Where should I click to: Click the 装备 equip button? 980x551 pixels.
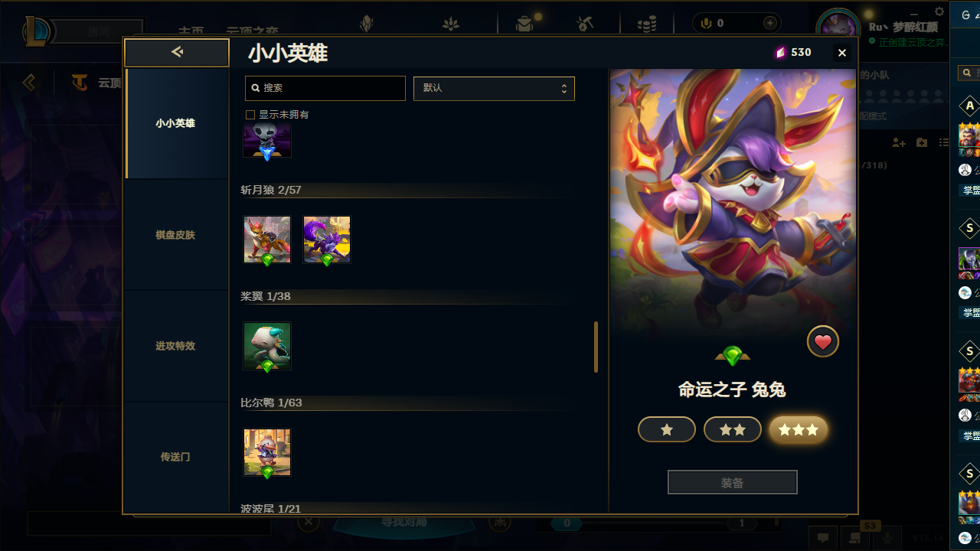coord(733,483)
